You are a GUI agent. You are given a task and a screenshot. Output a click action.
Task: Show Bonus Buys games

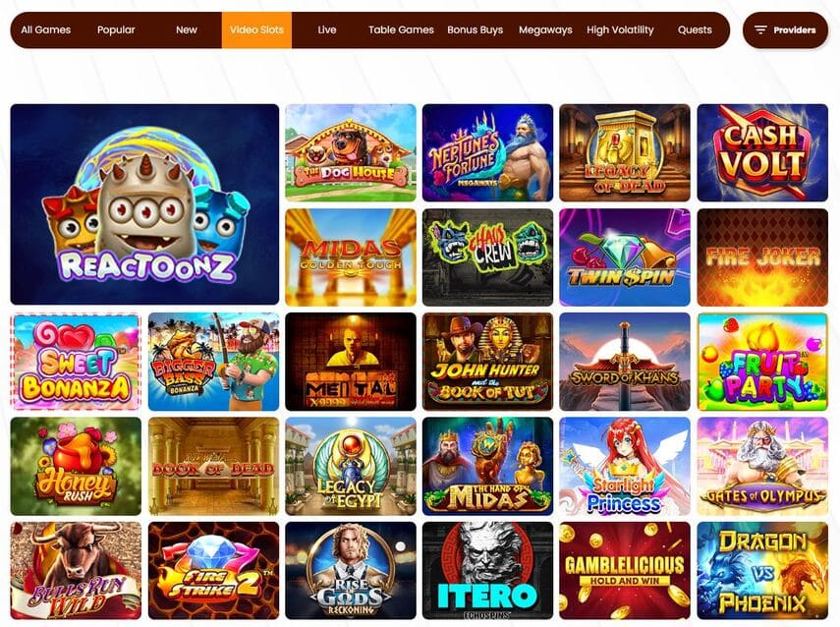click(x=475, y=30)
